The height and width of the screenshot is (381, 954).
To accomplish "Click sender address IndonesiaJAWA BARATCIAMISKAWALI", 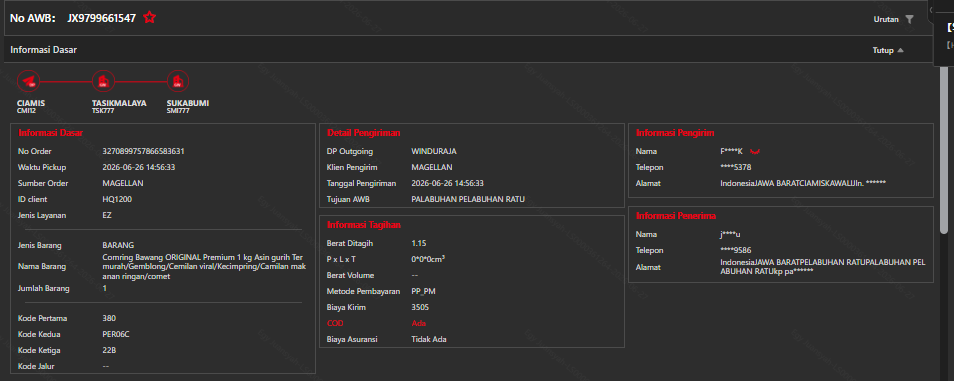I will [803, 183].
